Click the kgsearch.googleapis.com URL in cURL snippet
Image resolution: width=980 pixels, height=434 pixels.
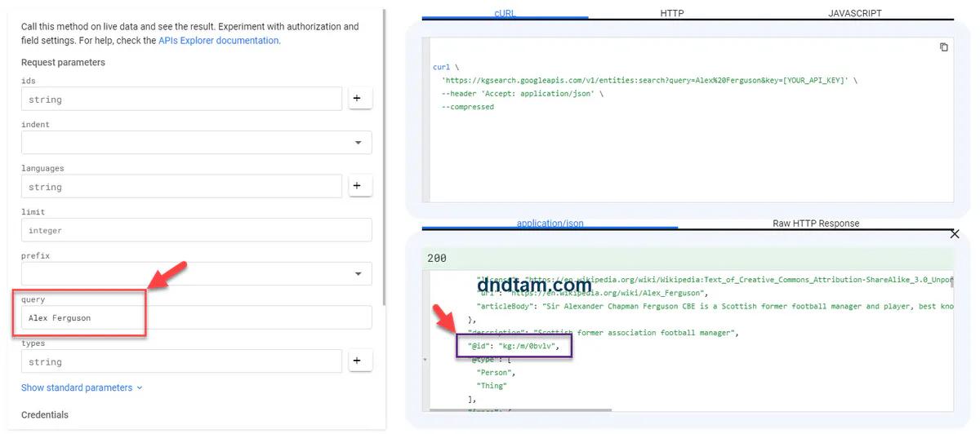[644, 81]
